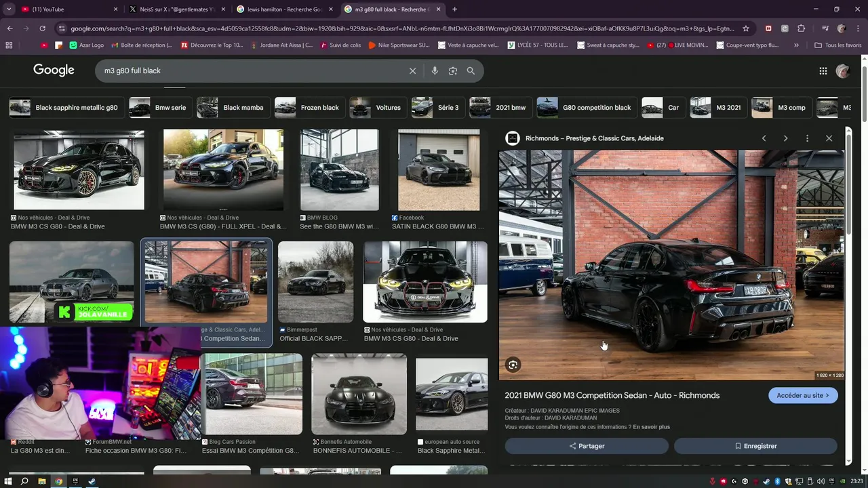Click the magnifying glass search icon
Viewport: 868px width, 488px height.
(471, 70)
